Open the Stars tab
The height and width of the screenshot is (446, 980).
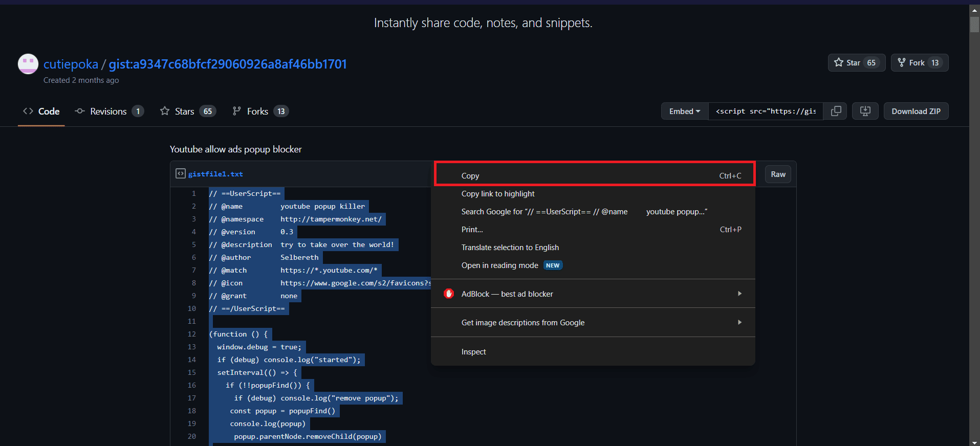pyautogui.click(x=188, y=111)
